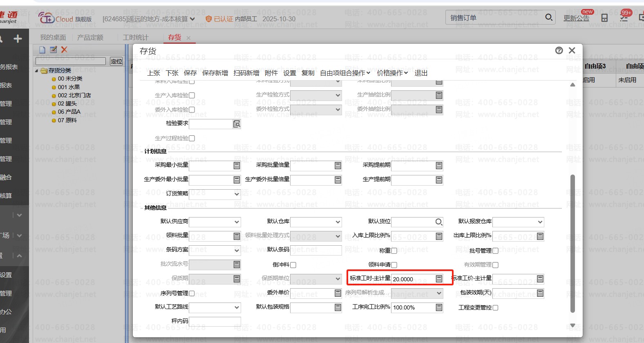Open the 订货策略 dropdown

[x=237, y=194]
